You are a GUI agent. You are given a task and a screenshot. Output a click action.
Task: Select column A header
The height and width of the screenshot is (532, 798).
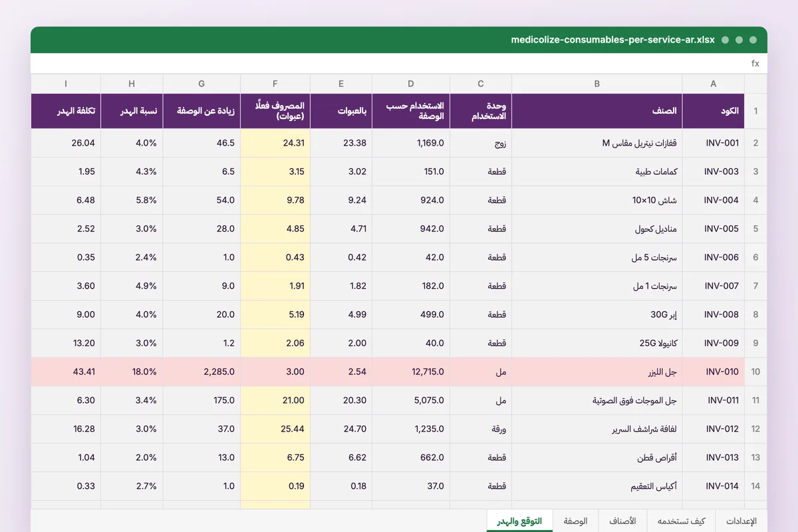714,84
